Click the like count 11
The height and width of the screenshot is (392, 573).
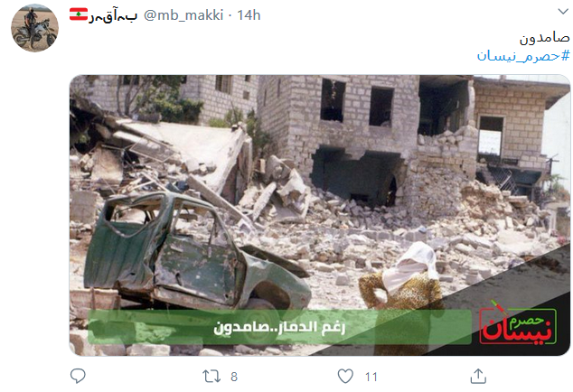point(371,377)
